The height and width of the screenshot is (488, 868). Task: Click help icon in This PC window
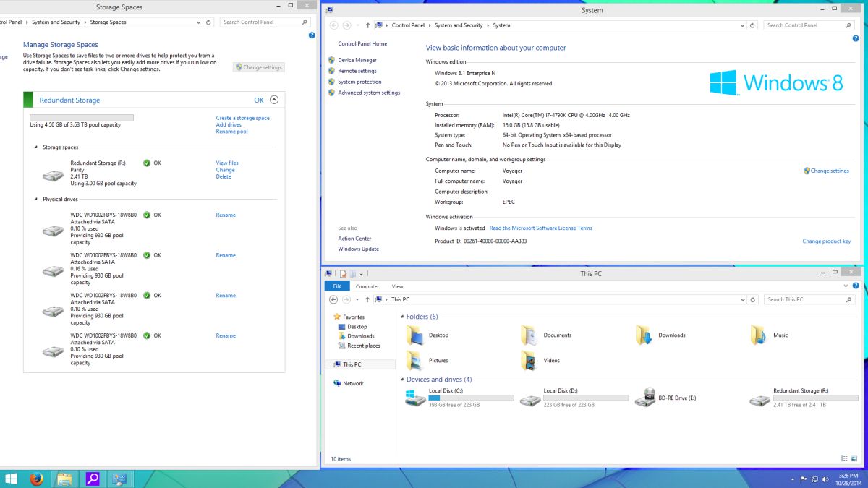[857, 286]
